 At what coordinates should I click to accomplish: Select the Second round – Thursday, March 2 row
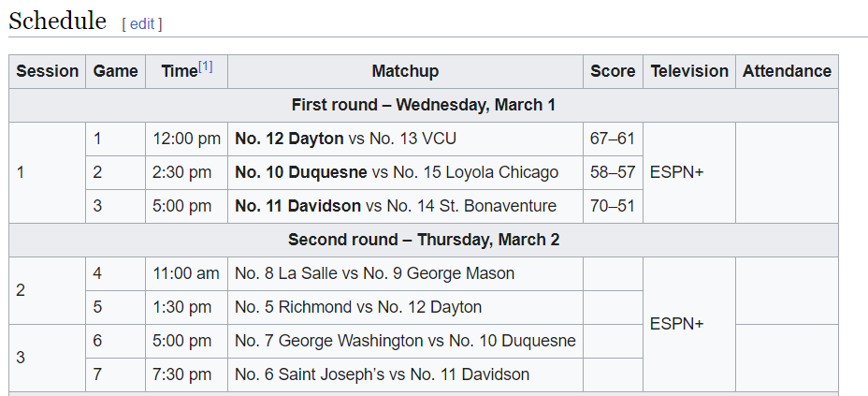423,240
